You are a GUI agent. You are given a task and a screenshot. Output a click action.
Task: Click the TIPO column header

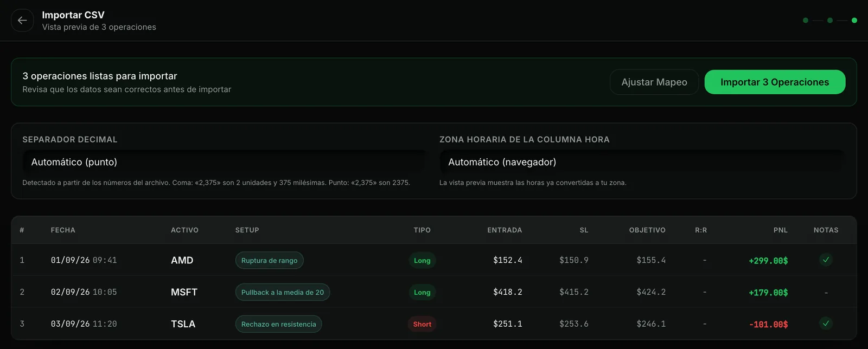coord(422,230)
